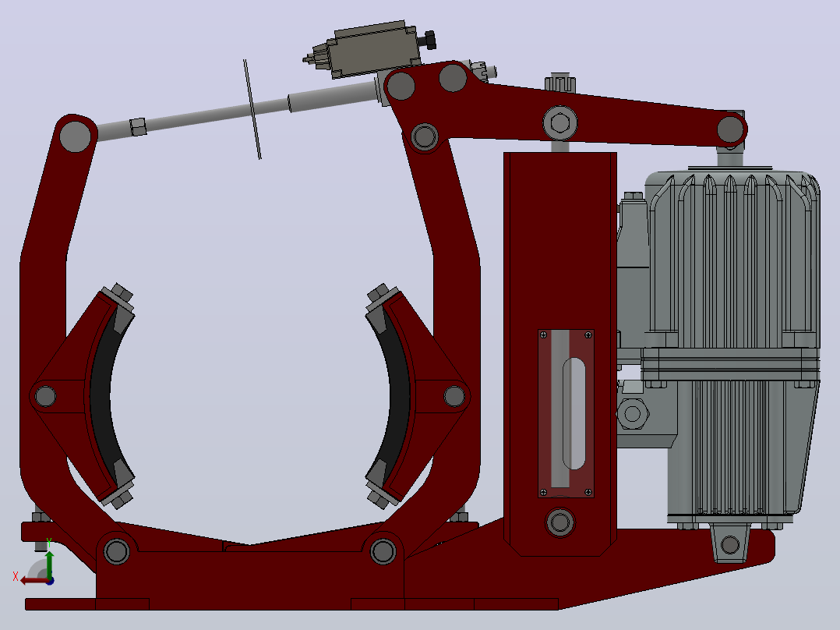Screen dimensions: 840x630
Task: Select the pin at lever's right end above thruster
Action: pos(730,129)
